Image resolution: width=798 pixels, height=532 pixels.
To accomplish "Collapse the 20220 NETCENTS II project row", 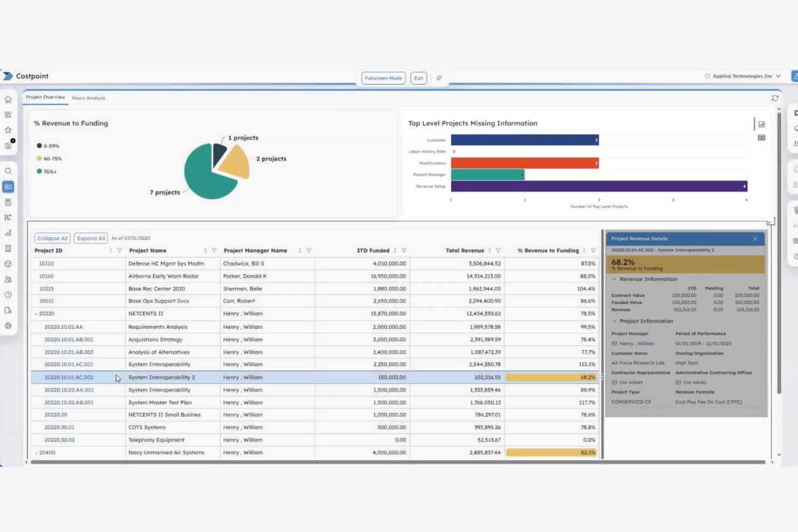I will (35, 313).
